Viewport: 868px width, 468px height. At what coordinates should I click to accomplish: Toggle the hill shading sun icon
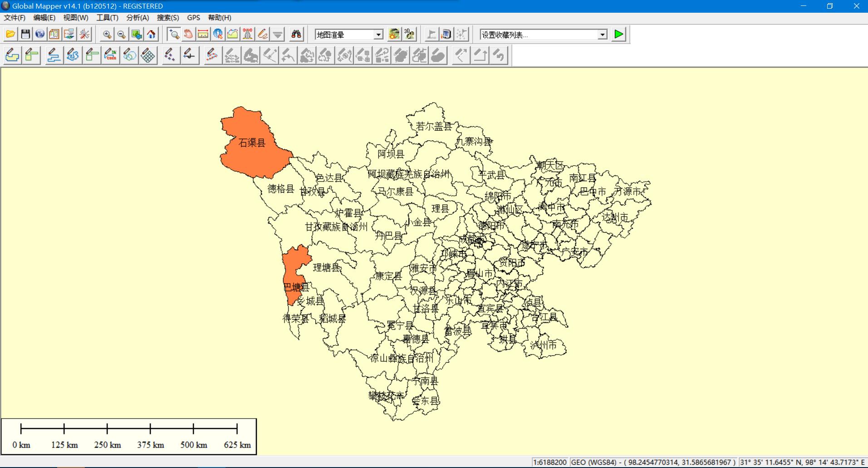coord(395,34)
